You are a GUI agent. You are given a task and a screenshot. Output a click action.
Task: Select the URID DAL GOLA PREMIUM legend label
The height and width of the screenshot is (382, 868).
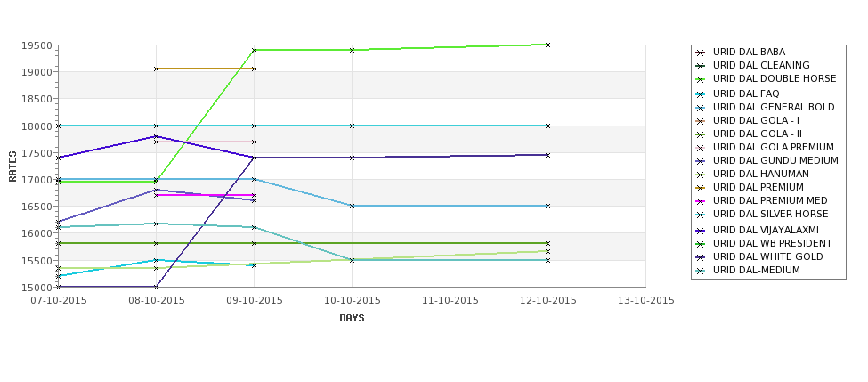click(774, 147)
